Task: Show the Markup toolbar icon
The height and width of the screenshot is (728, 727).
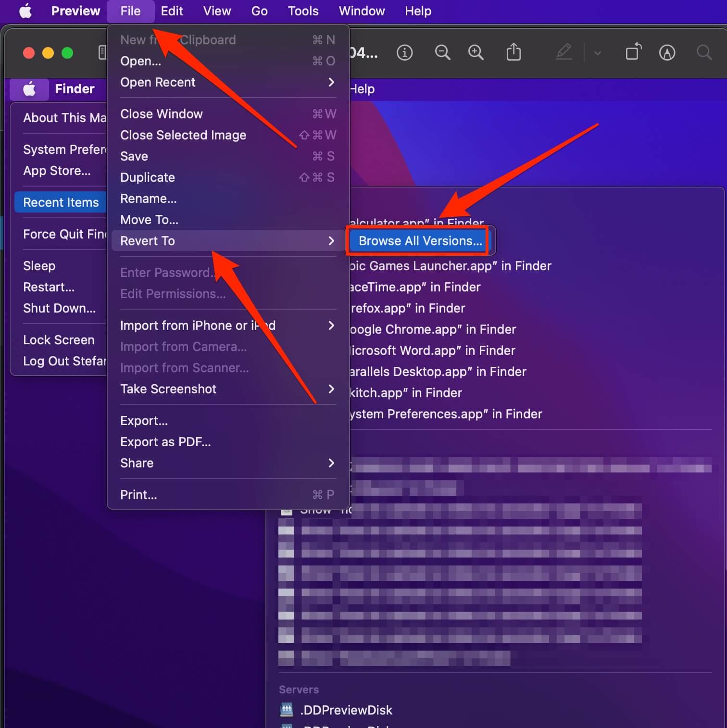Action: 667,52
